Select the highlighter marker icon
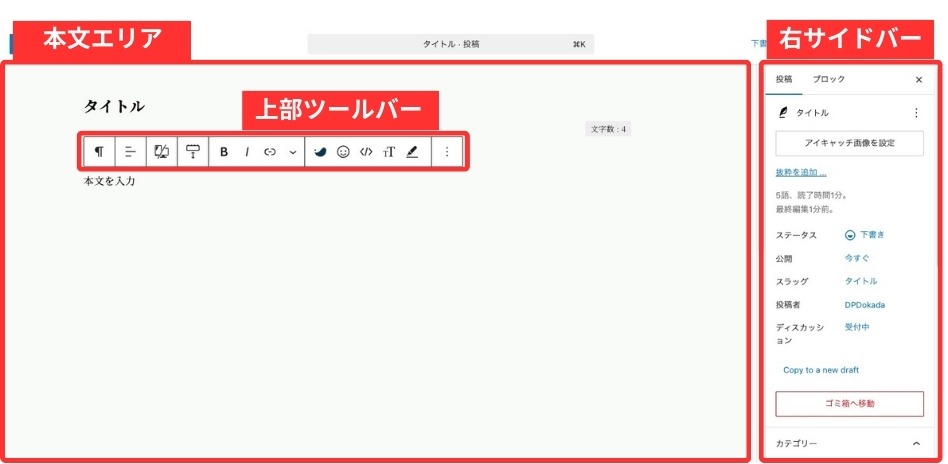 coord(412,152)
